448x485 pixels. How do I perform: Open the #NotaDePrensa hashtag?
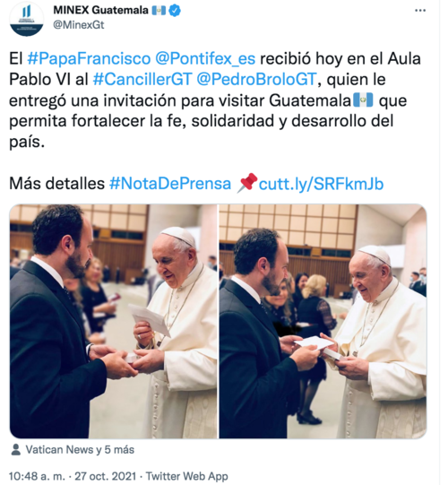[170, 184]
